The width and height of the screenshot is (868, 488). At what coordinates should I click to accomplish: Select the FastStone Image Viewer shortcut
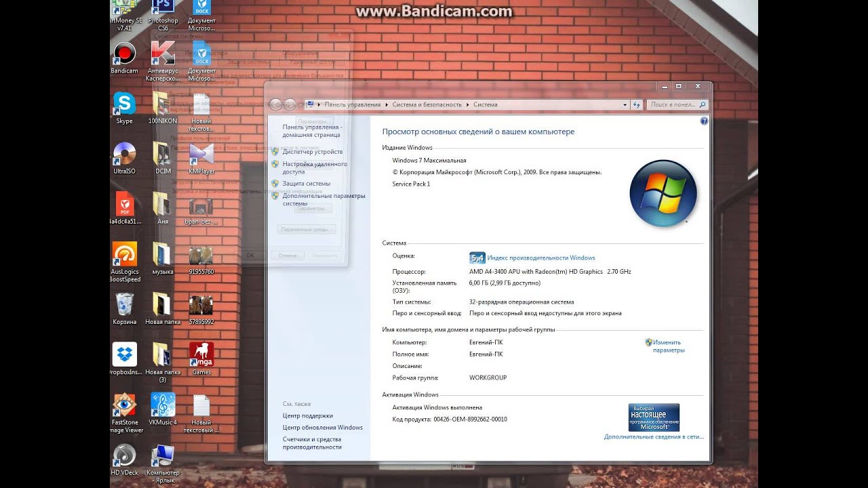tap(125, 413)
